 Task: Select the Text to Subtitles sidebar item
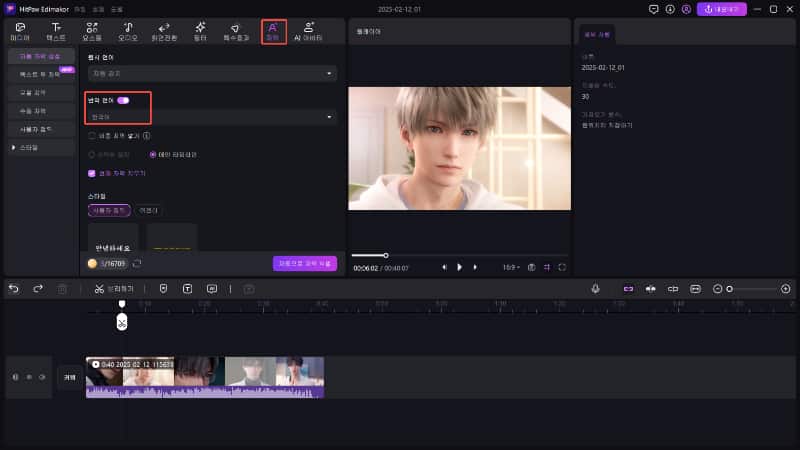tap(41, 74)
